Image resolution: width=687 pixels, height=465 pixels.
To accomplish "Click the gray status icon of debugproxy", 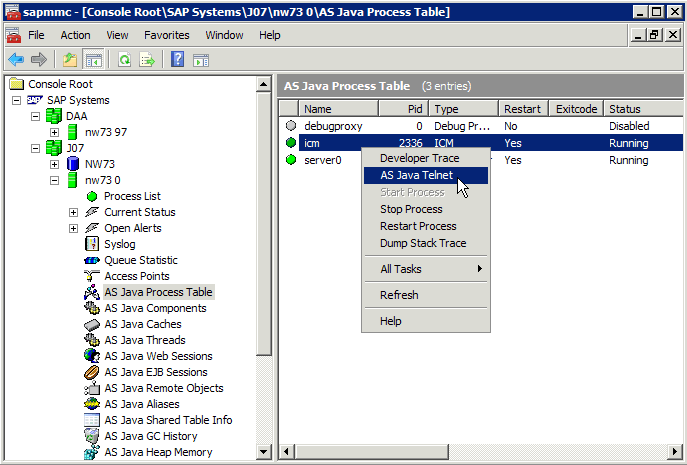I will (x=290, y=126).
